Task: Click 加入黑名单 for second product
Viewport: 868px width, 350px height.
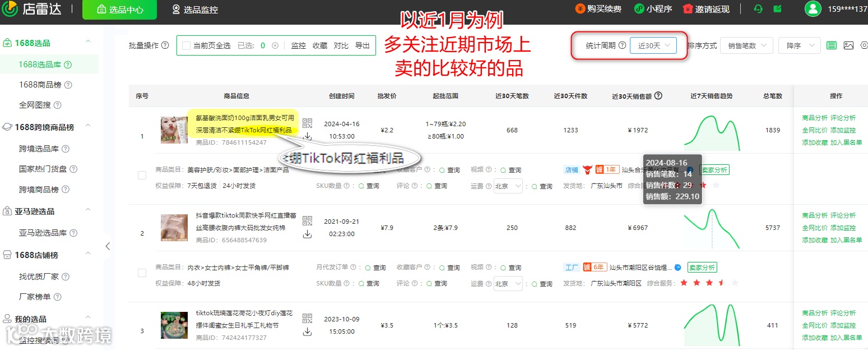Action: (x=846, y=240)
